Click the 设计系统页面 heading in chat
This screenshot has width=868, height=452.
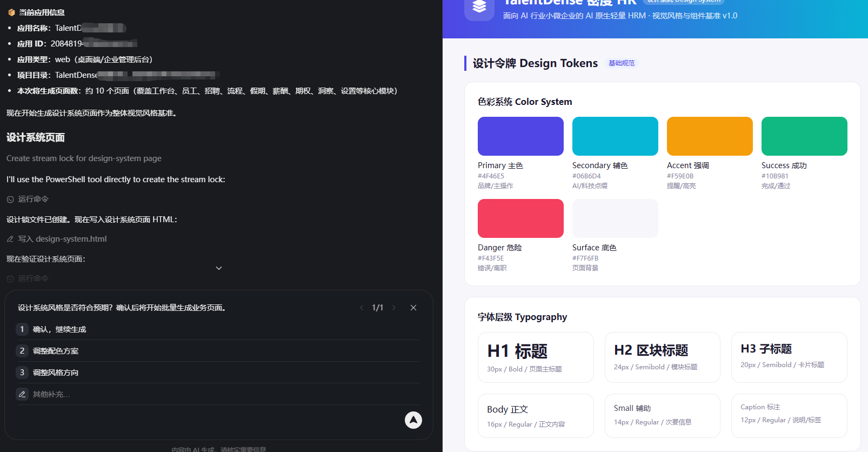36,137
